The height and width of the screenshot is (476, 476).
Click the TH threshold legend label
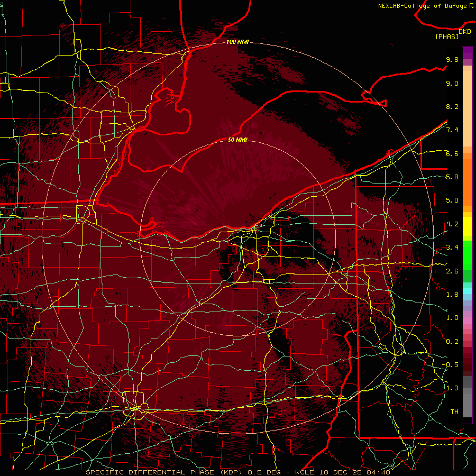(454, 412)
